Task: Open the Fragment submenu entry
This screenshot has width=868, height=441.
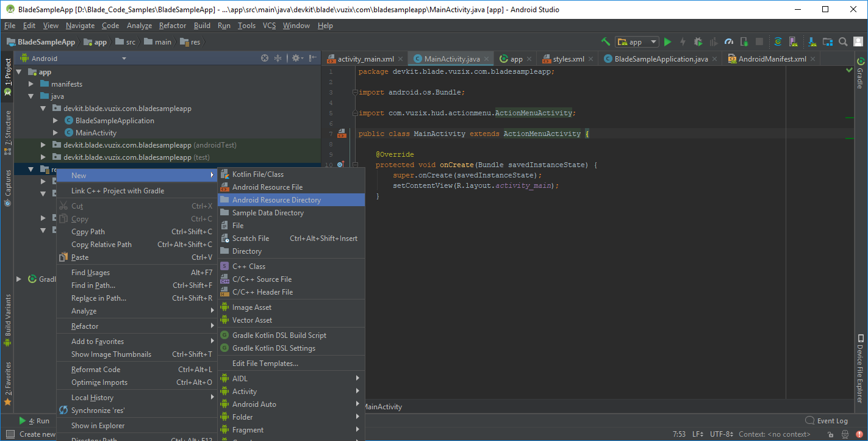Action: coord(291,430)
